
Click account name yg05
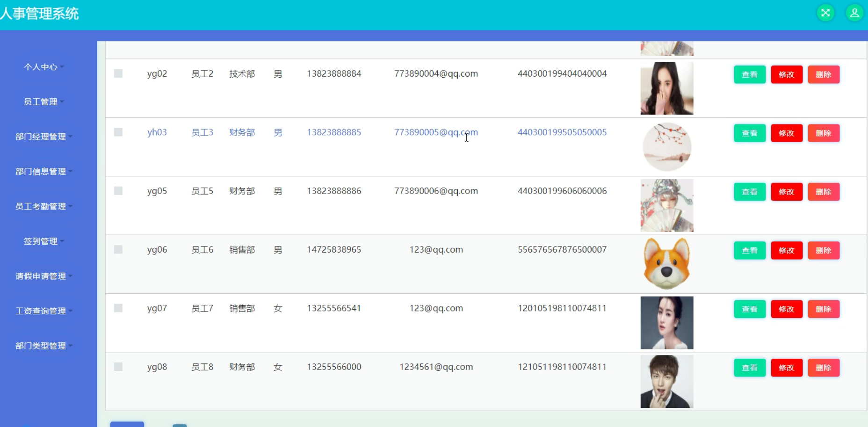point(157,191)
